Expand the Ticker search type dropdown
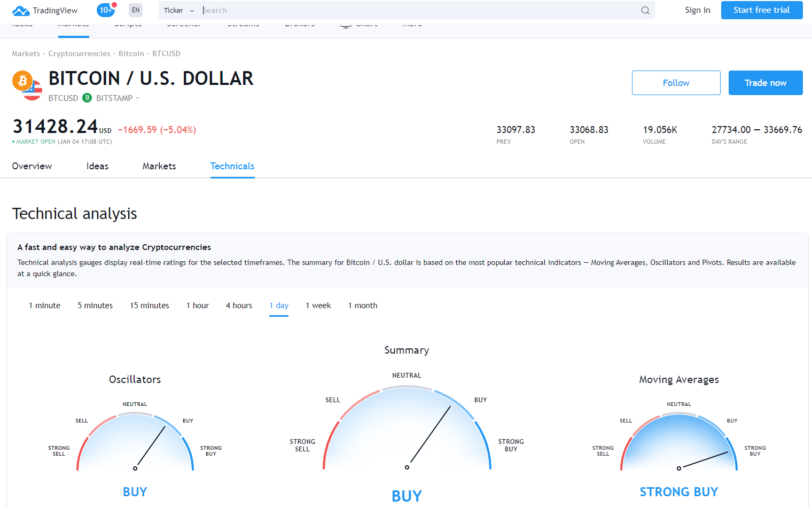The image size is (812, 508). [x=179, y=10]
